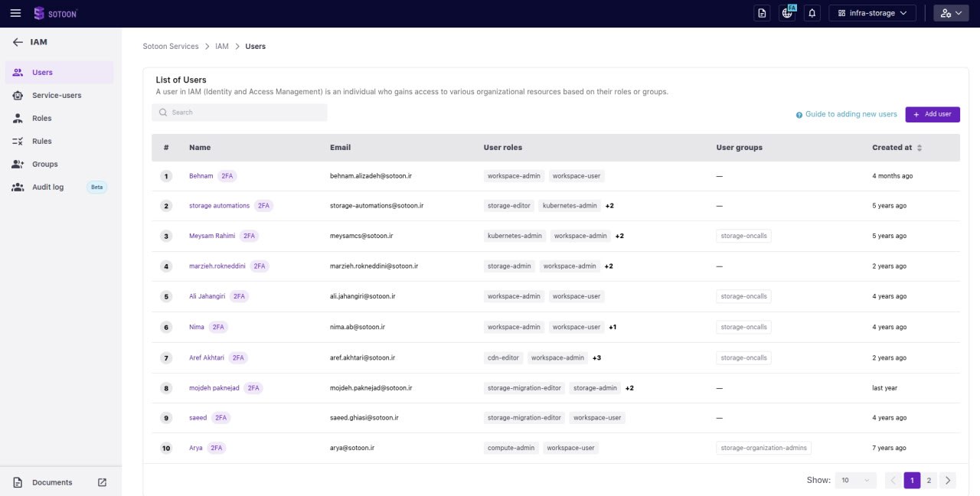Screen dimensions: 980x496
Task: Open user Meysam Rahimi
Action: (212, 236)
